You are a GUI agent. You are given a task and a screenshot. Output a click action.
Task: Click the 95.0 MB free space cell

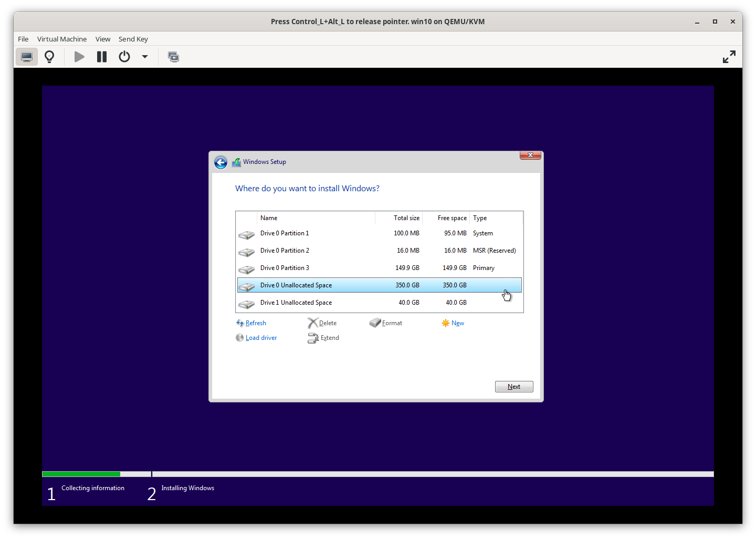[455, 233]
